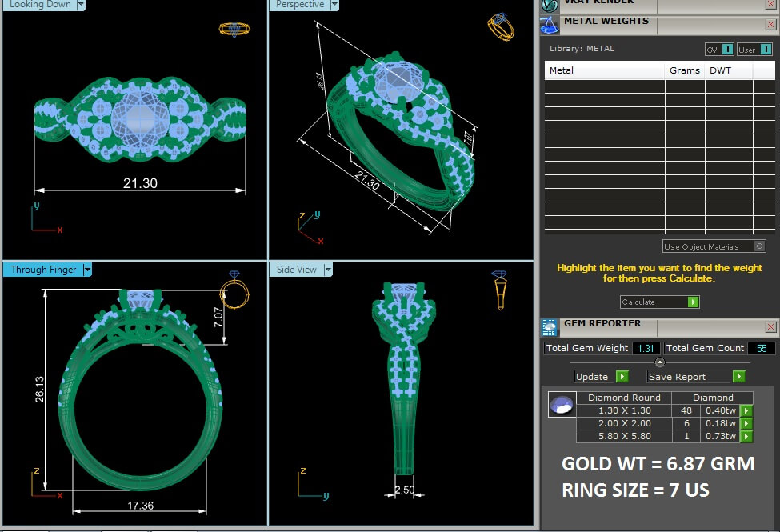The image size is (780, 532).
Task: Click the Gem Reporter panel icon
Action: (550, 327)
